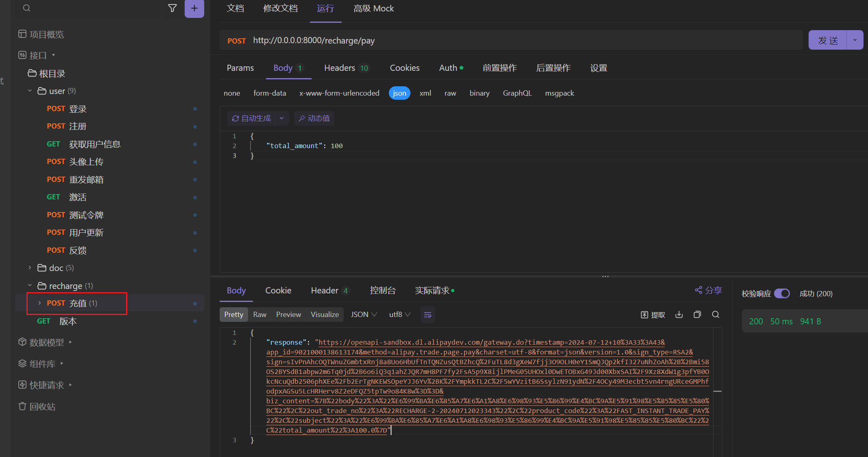Toggle the 校验响应 switch
The image size is (868, 457).
tap(782, 293)
